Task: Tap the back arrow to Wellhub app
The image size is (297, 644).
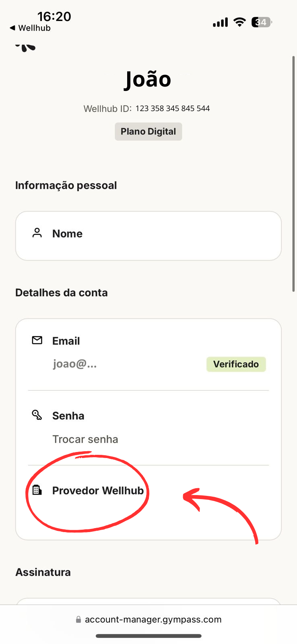Action: pos(12,28)
